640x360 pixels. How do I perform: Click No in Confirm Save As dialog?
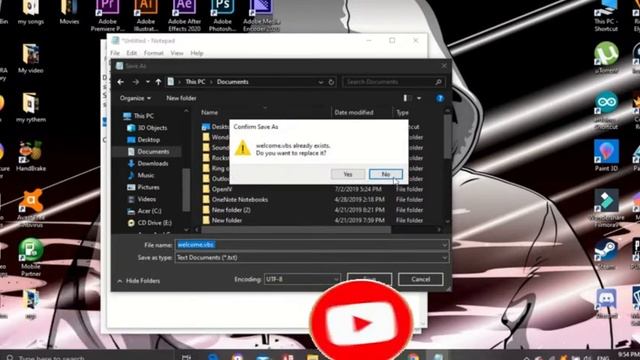point(386,174)
